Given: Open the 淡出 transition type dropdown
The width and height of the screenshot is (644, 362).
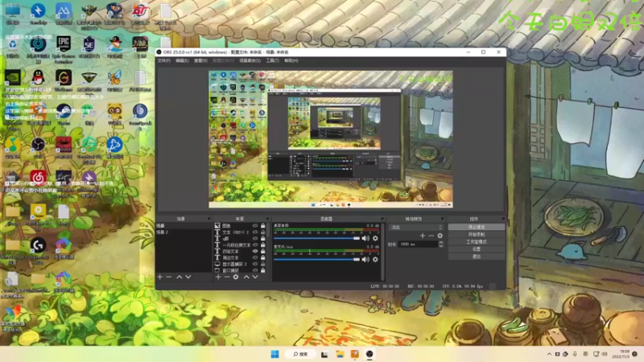Looking at the screenshot, I should coord(416,227).
